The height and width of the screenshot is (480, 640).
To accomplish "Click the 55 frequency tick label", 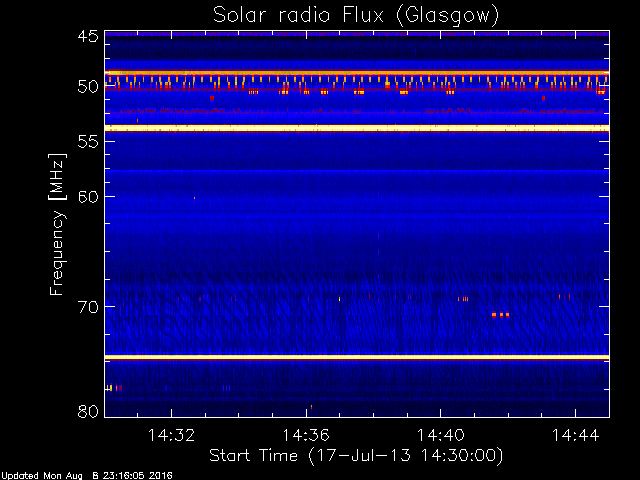I will pyautogui.click(x=88, y=142).
